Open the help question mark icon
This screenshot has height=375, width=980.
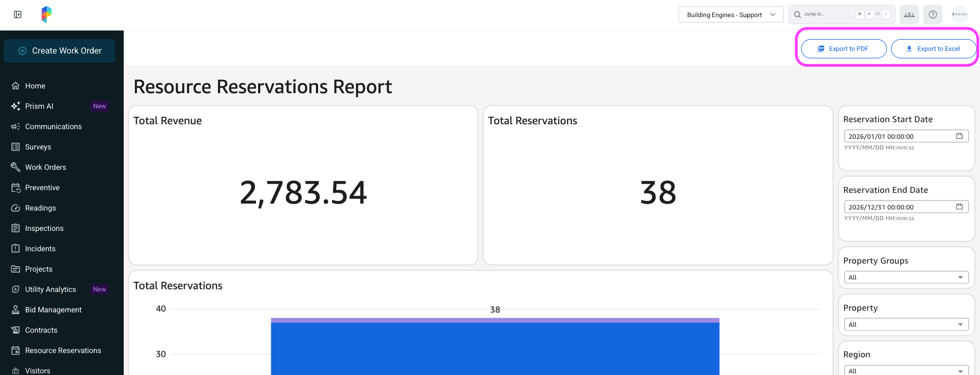pyautogui.click(x=933, y=14)
